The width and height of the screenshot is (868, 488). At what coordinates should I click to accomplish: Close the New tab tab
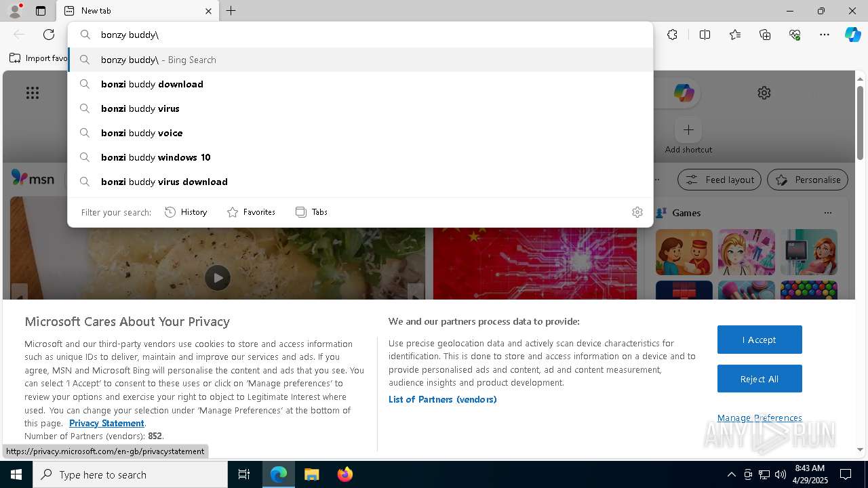click(208, 11)
